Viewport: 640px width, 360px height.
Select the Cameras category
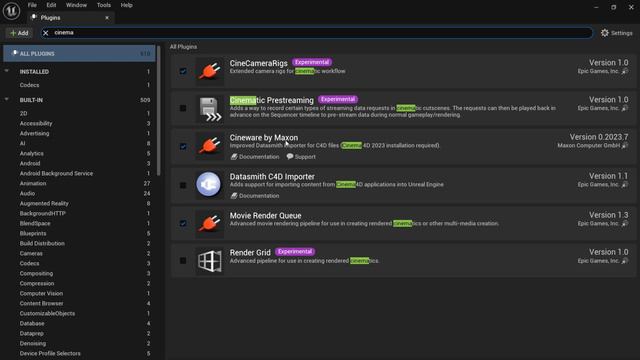pyautogui.click(x=79, y=253)
